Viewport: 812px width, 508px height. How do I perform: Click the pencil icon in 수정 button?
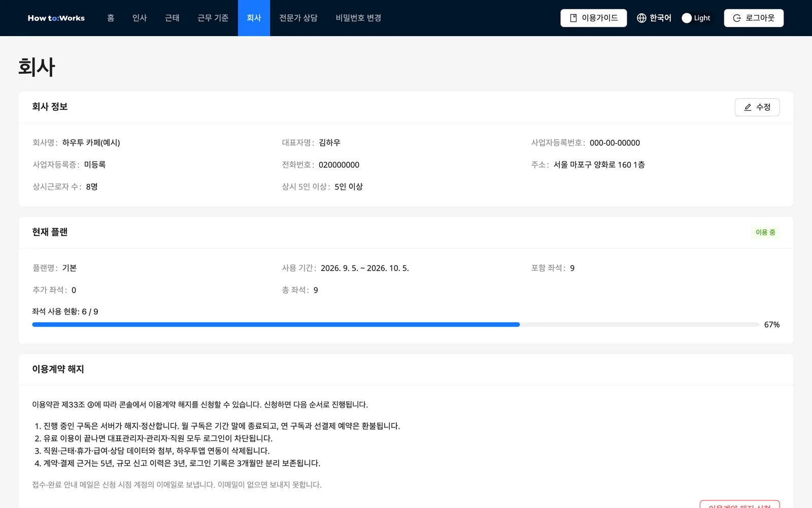tap(748, 107)
